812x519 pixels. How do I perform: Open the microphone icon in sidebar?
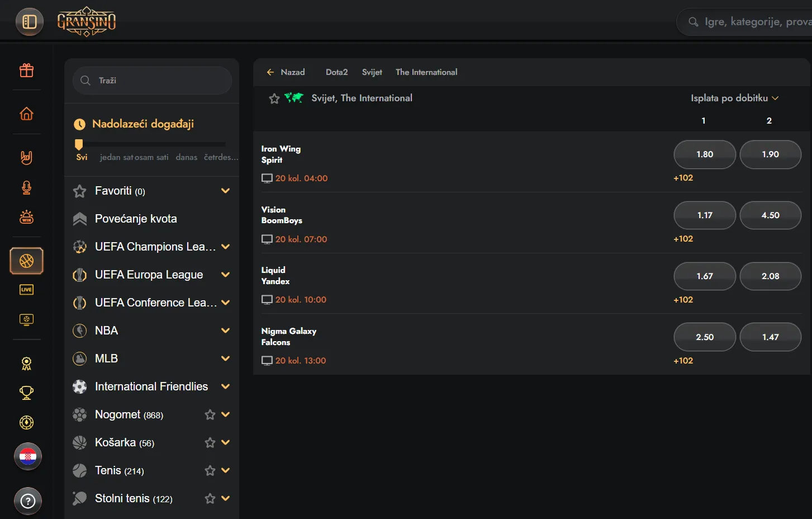pos(26,187)
